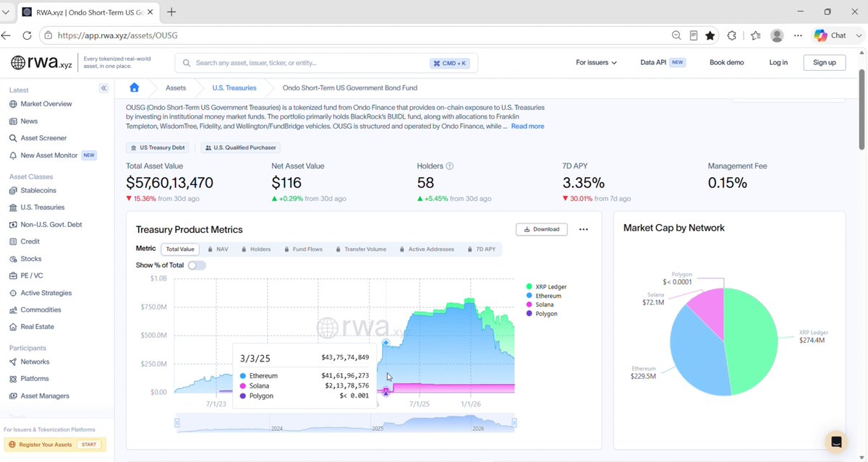Expand the For issuers dropdown
The image size is (868, 462).
pos(596,63)
